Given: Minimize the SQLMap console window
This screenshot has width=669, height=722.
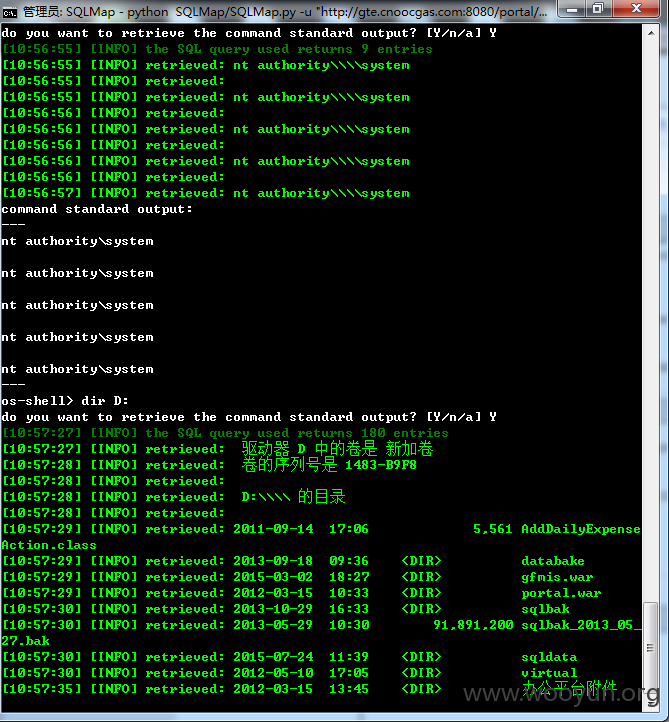Looking at the screenshot, I should (572, 9).
